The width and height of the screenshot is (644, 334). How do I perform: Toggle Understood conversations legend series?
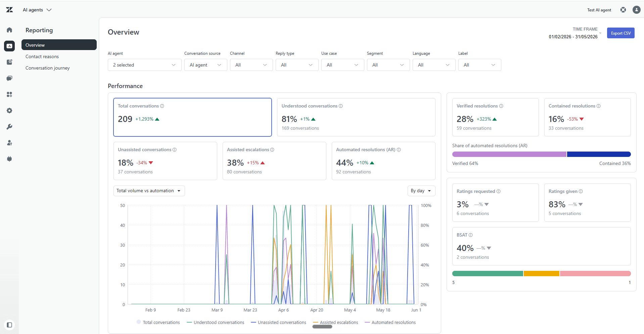pos(216,322)
